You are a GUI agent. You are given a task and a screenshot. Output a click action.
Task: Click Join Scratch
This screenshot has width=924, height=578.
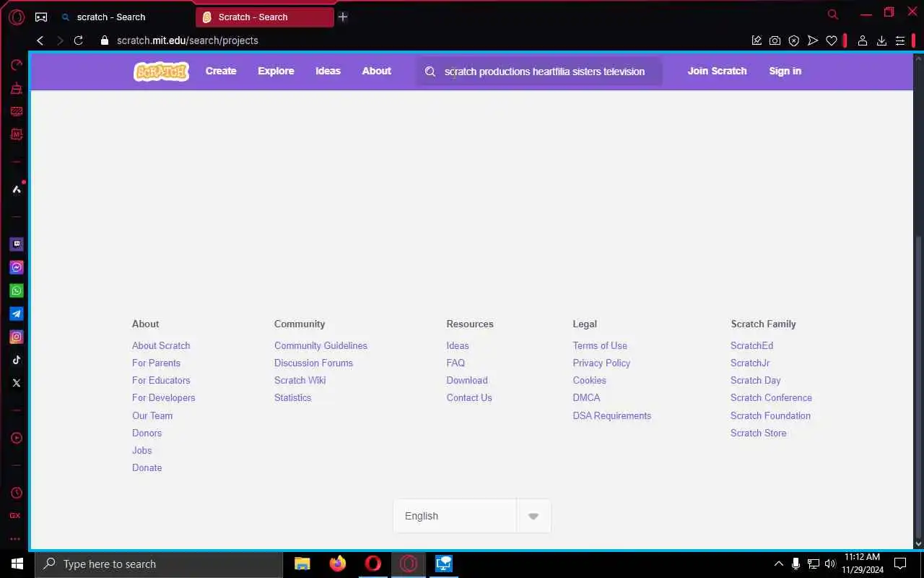pos(717,71)
